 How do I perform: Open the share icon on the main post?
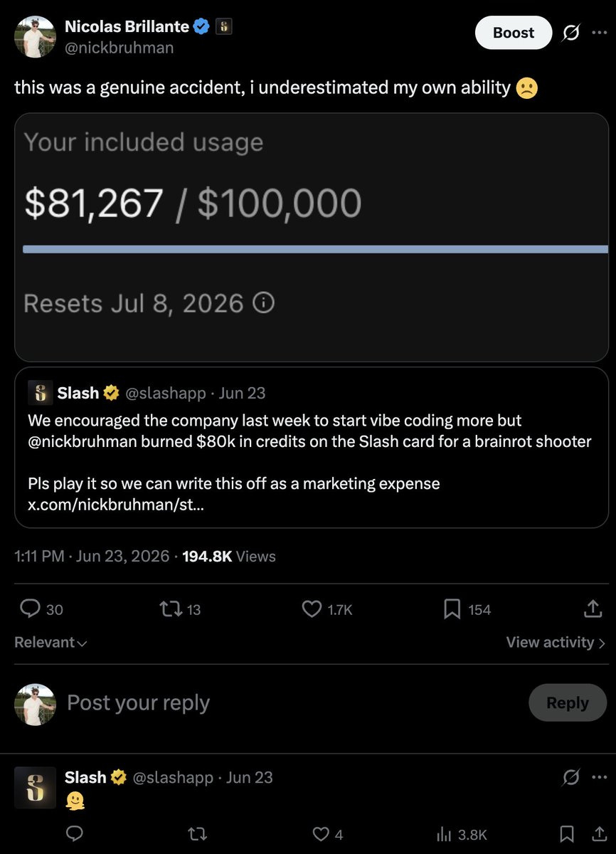click(593, 609)
